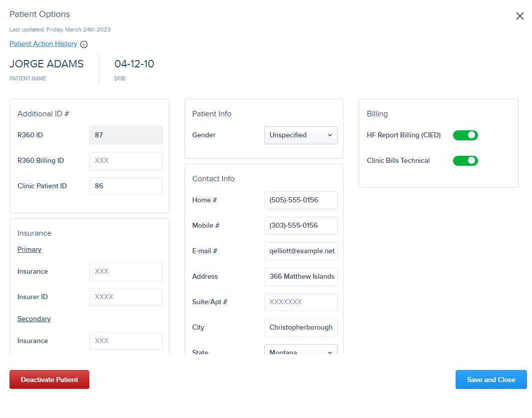This screenshot has width=532, height=418.
Task: Open the Patient Action History link
Action: pos(43,43)
